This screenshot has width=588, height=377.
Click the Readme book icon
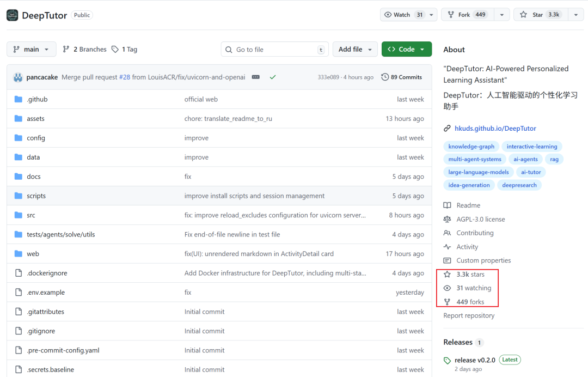tap(447, 205)
